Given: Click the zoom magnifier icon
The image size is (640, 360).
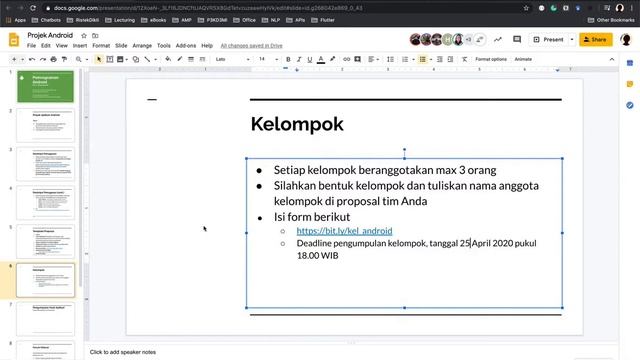Looking at the screenshot, I should tap(78, 60).
